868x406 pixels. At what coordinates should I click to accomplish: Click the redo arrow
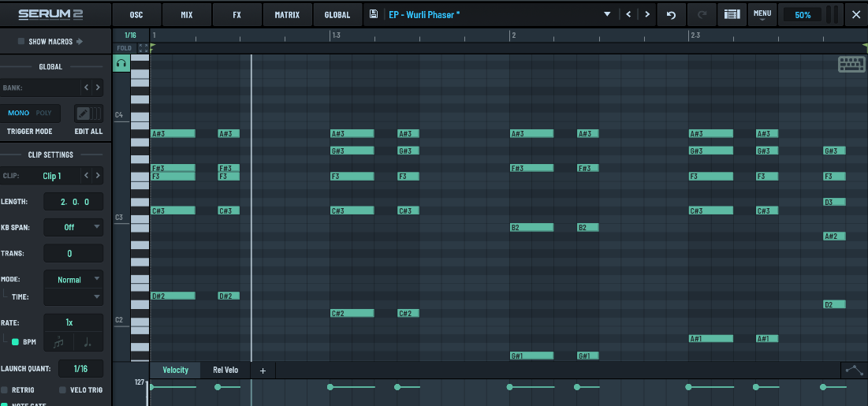[x=702, y=15]
